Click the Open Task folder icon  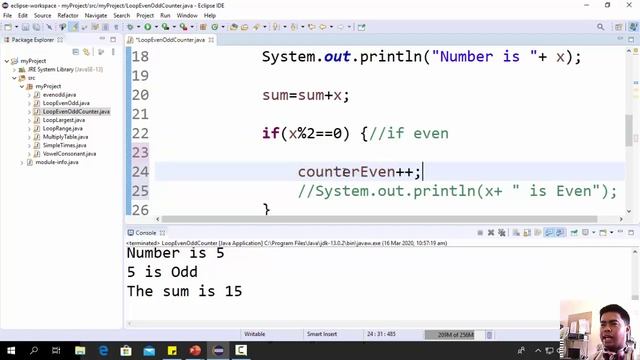(x=244, y=27)
